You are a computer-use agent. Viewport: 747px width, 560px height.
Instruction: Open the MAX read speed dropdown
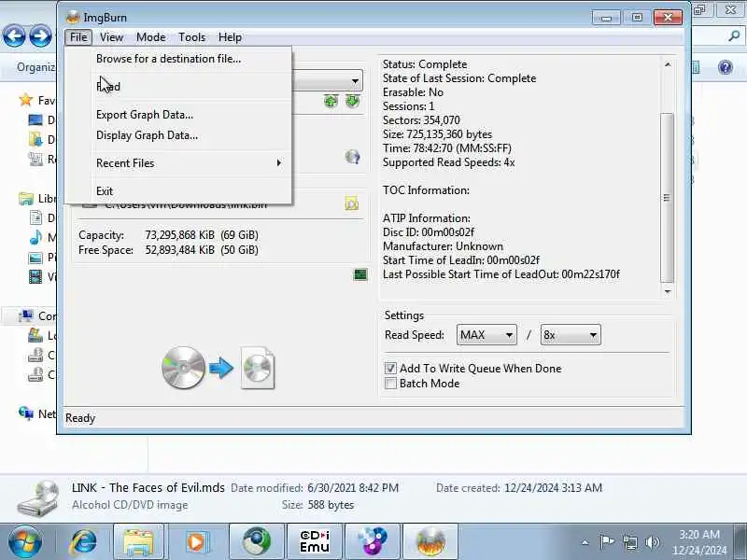[x=486, y=335]
